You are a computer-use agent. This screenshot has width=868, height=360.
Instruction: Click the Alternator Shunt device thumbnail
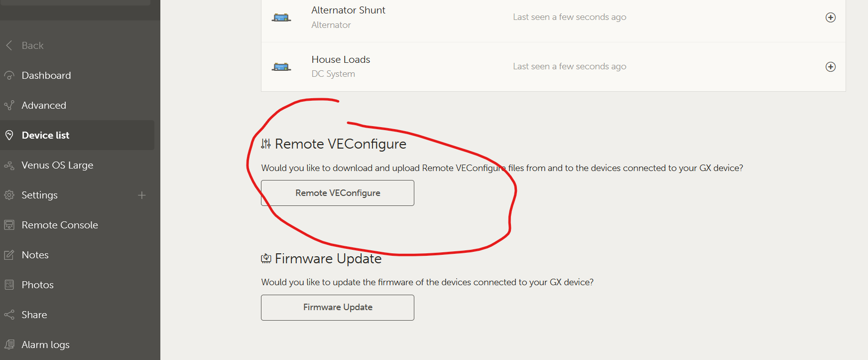[x=281, y=18]
